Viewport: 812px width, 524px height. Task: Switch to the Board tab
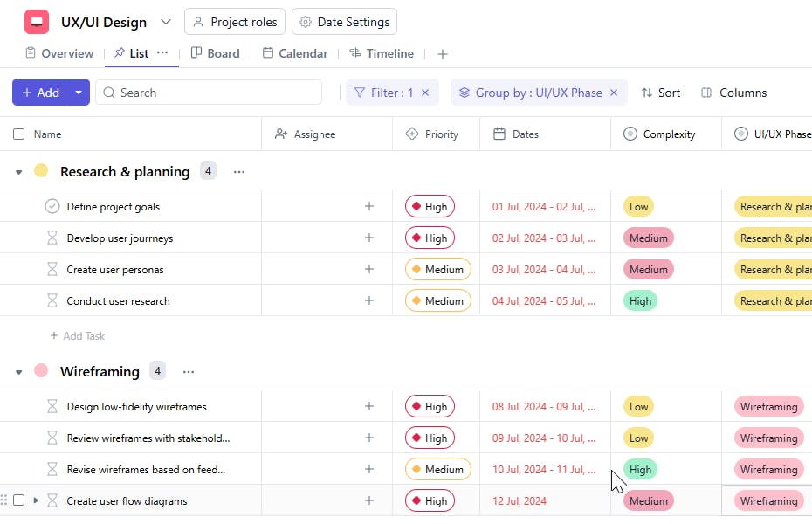tap(215, 53)
